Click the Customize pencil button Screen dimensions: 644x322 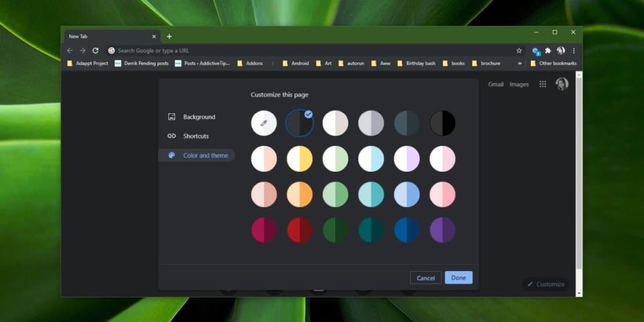(546, 284)
